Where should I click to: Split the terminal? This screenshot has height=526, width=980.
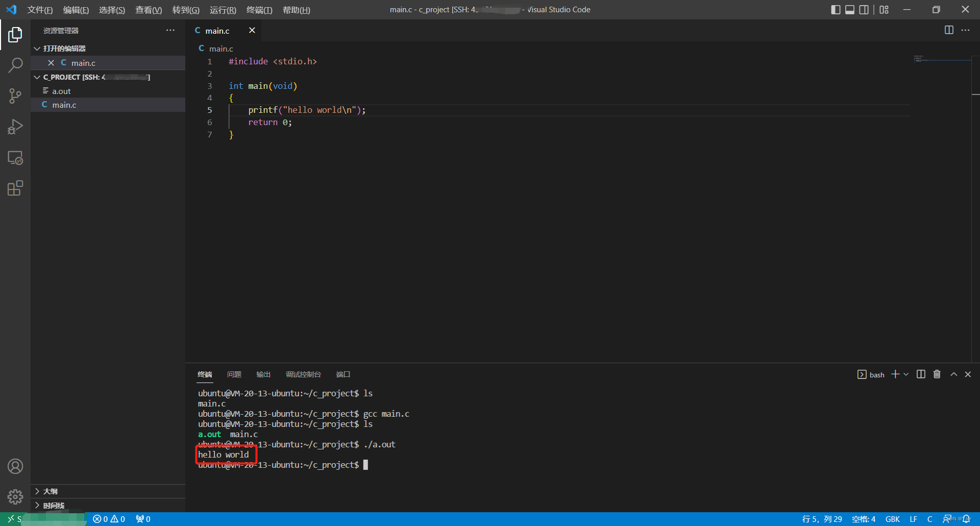[x=921, y=374]
